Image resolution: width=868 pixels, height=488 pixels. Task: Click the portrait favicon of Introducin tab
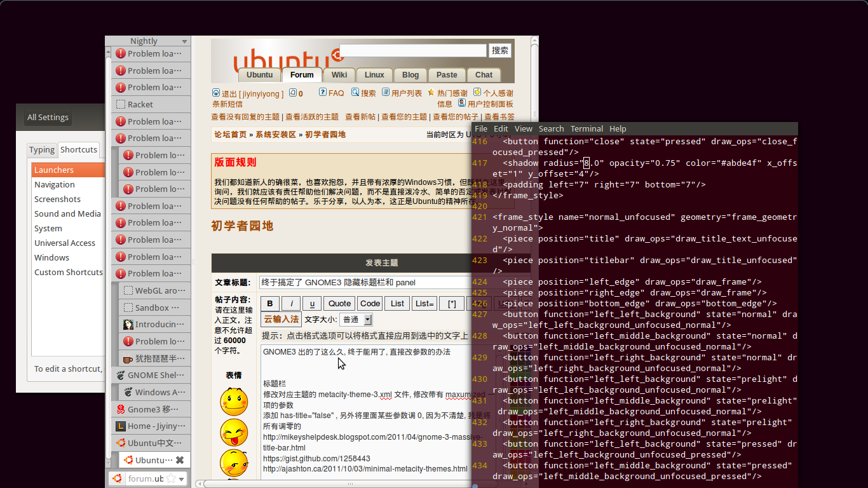coord(128,325)
